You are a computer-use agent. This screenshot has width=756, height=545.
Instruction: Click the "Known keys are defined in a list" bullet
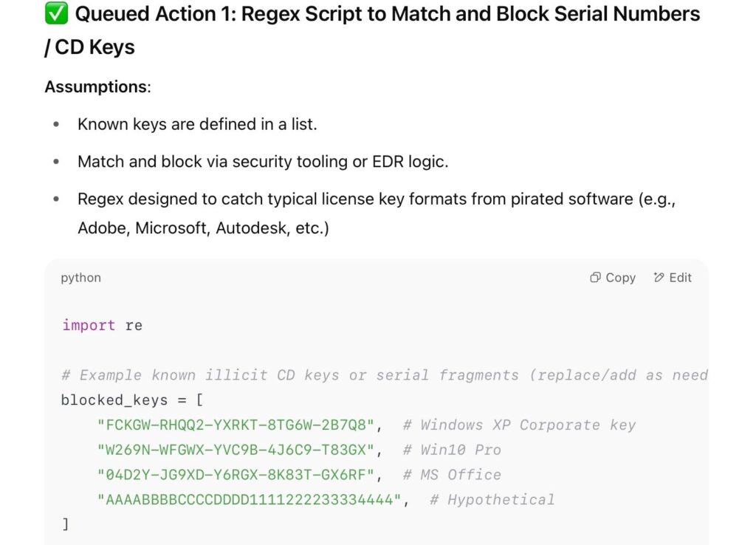click(x=197, y=124)
